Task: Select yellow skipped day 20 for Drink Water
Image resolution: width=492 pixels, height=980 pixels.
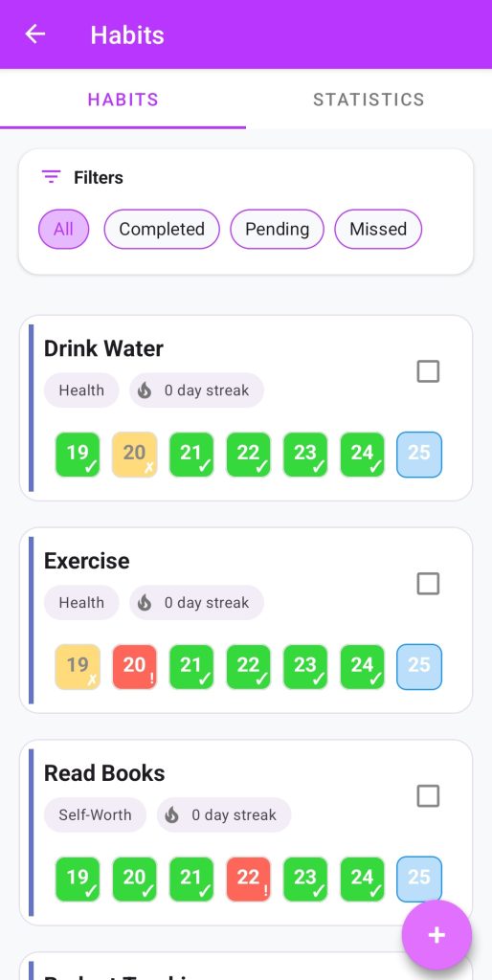Action: click(x=134, y=455)
